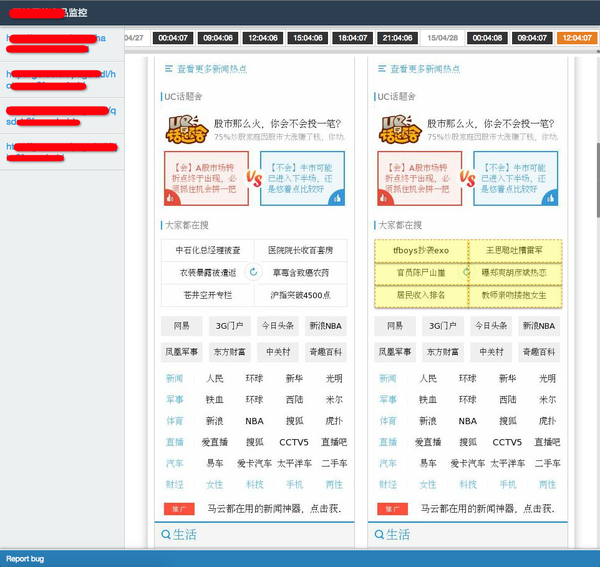Viewport: 600px width, 567px height.
Task: Click thumbs-up icon on right snapshot's 【不会】 card
Action: 550,198
